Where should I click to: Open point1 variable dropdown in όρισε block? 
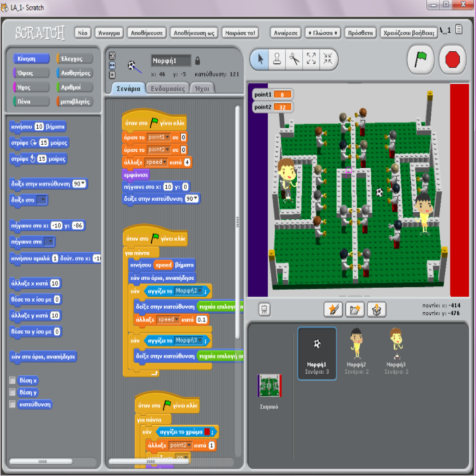(x=167, y=137)
